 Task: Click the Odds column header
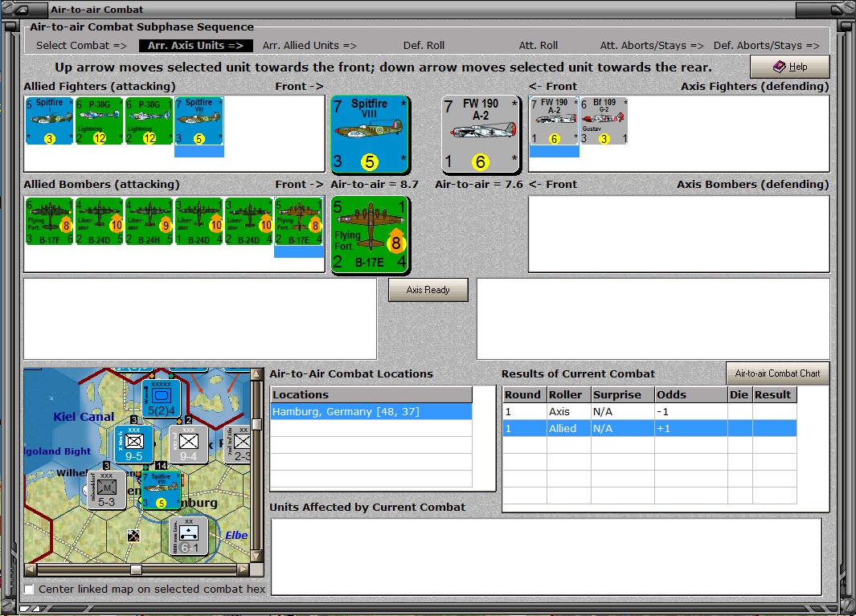tap(690, 395)
